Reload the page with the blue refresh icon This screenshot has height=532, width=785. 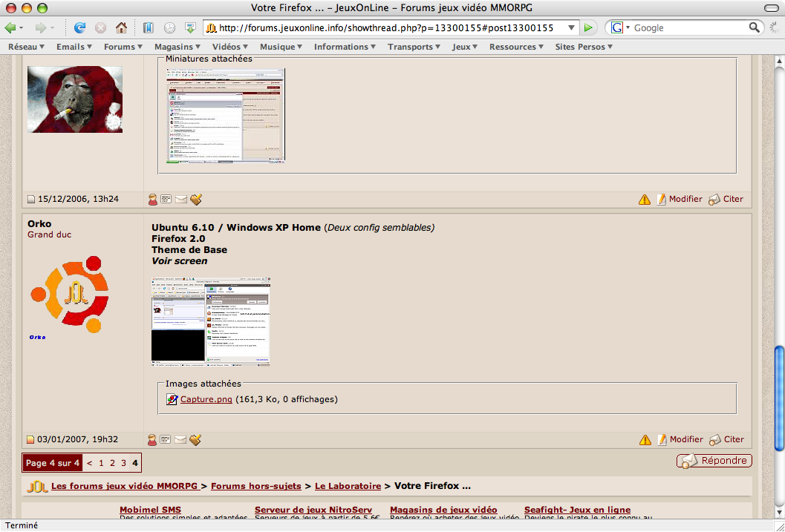(x=79, y=27)
